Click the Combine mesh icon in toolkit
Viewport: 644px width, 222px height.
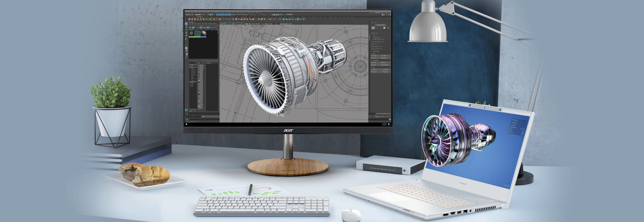click(372, 56)
